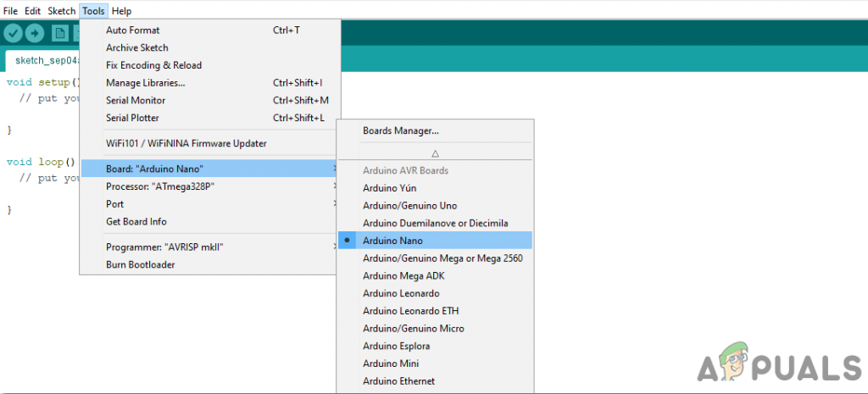
Task: Open the Sketch menu
Action: [61, 11]
